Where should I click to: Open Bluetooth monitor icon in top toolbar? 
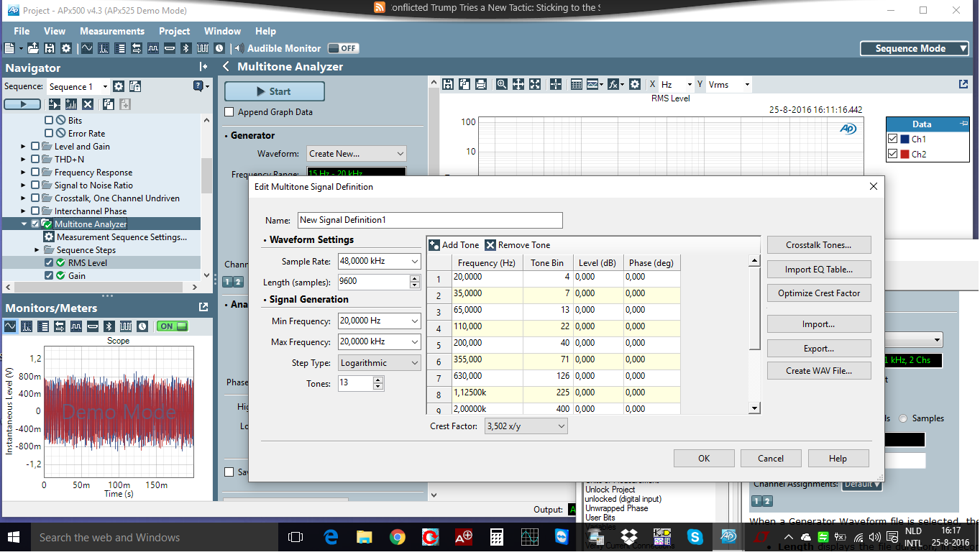coord(186,48)
